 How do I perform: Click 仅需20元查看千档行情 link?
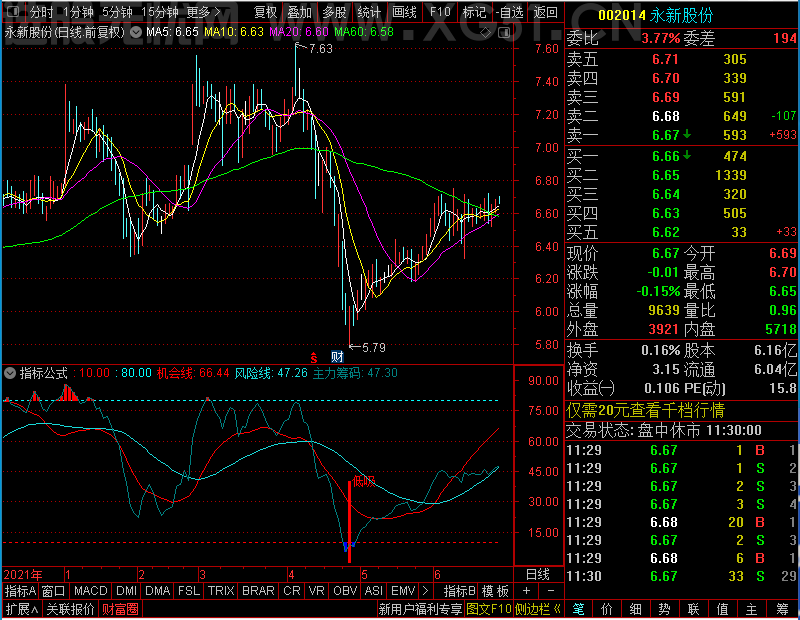[x=645, y=410]
